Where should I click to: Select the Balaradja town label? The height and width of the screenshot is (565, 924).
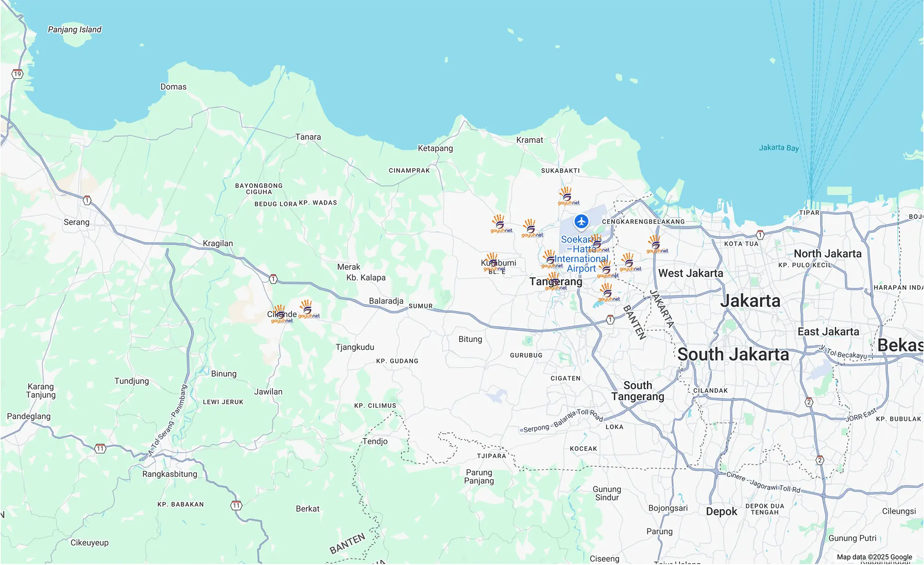click(386, 301)
